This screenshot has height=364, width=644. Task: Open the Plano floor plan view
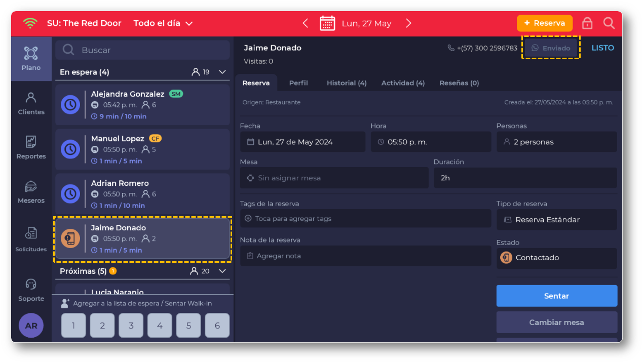pos(31,59)
